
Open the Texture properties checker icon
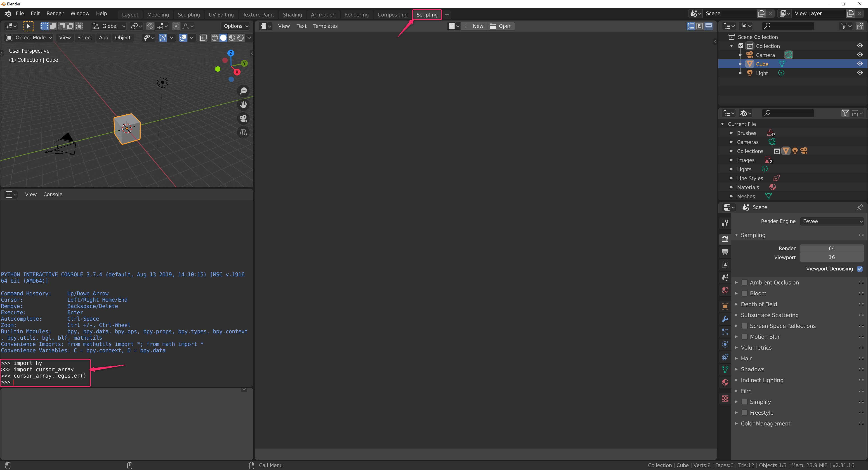pyautogui.click(x=725, y=399)
